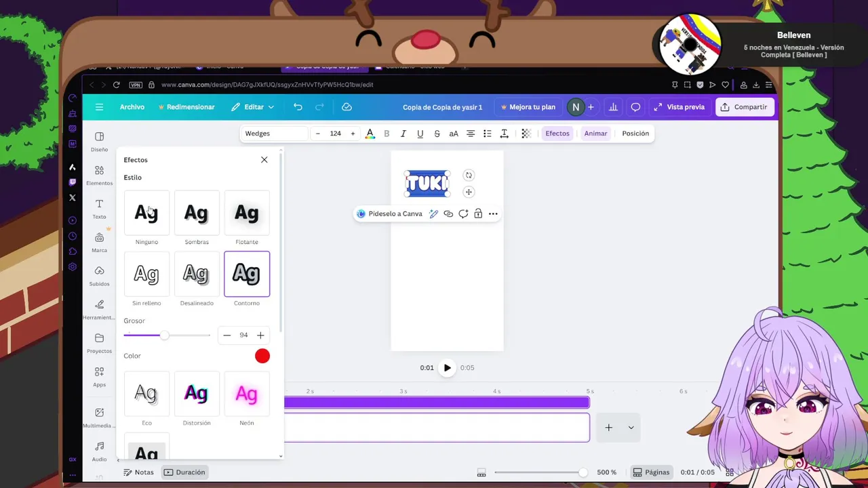Decrease font size with minus button
The image size is (868, 488).
318,134
